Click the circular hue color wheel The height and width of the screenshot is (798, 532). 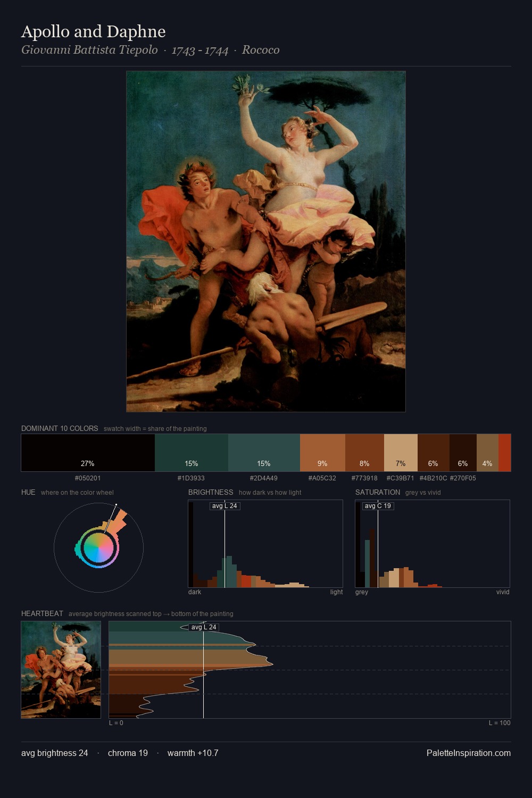[98, 547]
